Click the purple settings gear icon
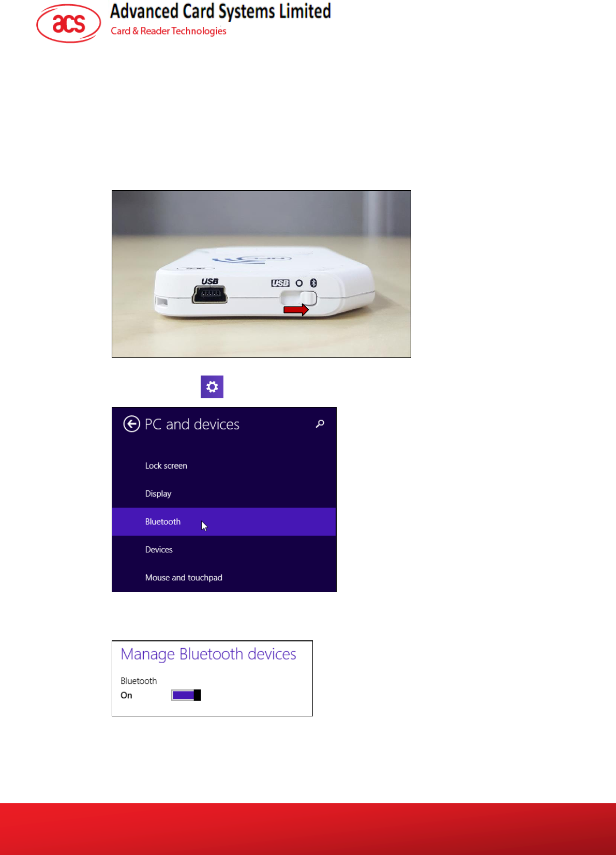The height and width of the screenshot is (855, 616). click(x=212, y=387)
